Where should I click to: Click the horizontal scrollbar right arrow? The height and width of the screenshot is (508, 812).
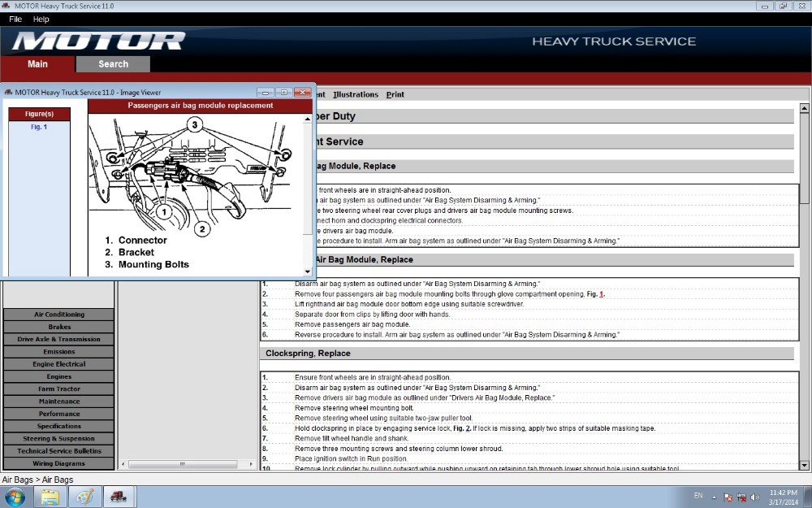[251, 464]
